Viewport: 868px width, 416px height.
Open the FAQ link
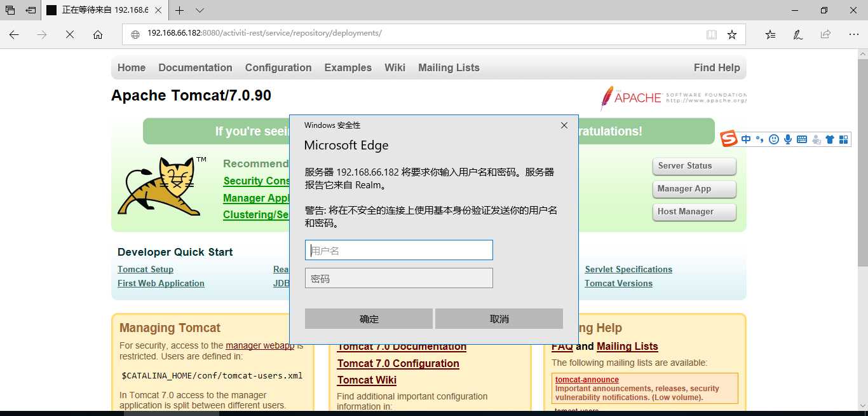coord(562,346)
